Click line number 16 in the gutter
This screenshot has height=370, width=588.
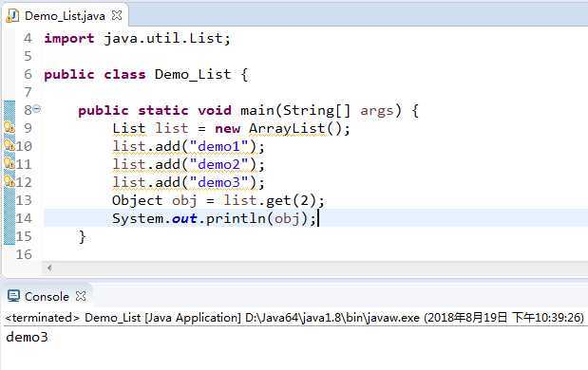coord(24,254)
